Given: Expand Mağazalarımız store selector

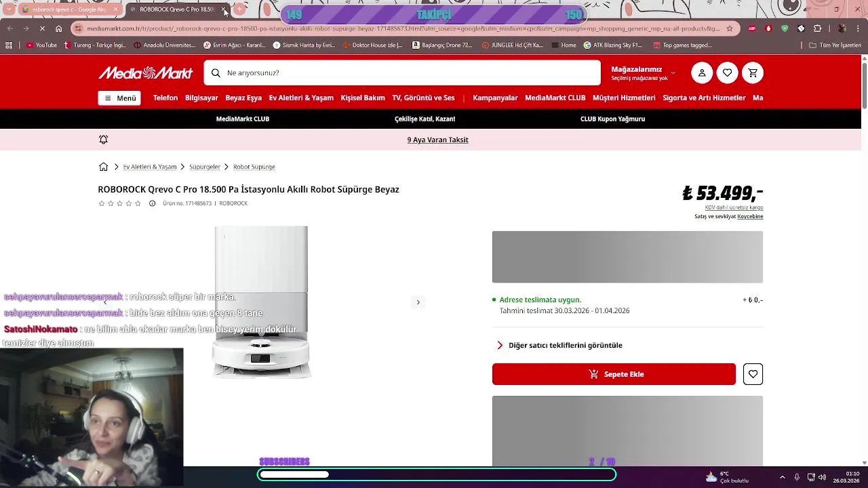Looking at the screenshot, I should [644, 73].
